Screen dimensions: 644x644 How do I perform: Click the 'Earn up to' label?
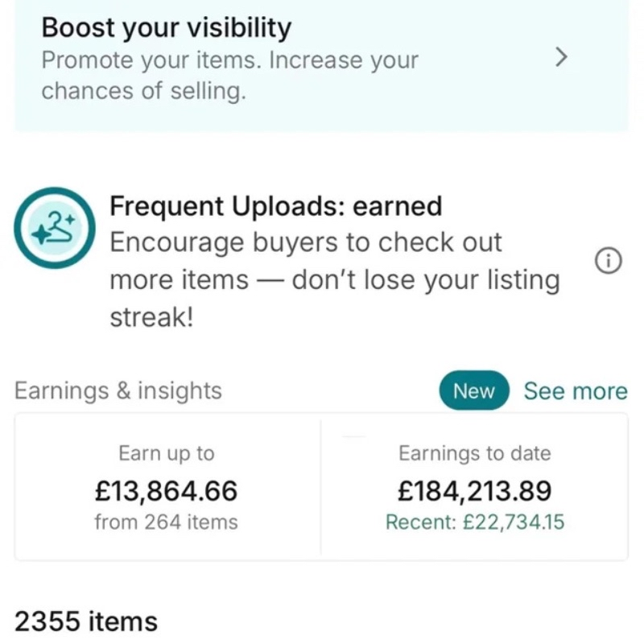point(167,453)
